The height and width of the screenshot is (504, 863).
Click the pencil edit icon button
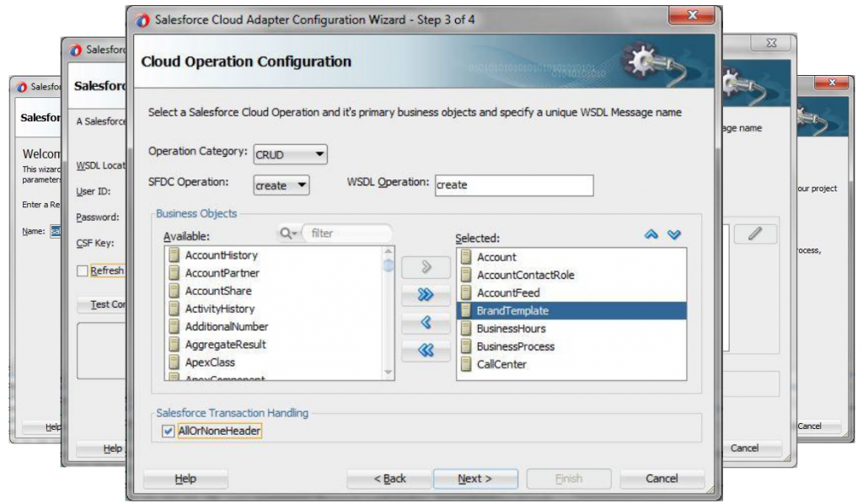[754, 234]
